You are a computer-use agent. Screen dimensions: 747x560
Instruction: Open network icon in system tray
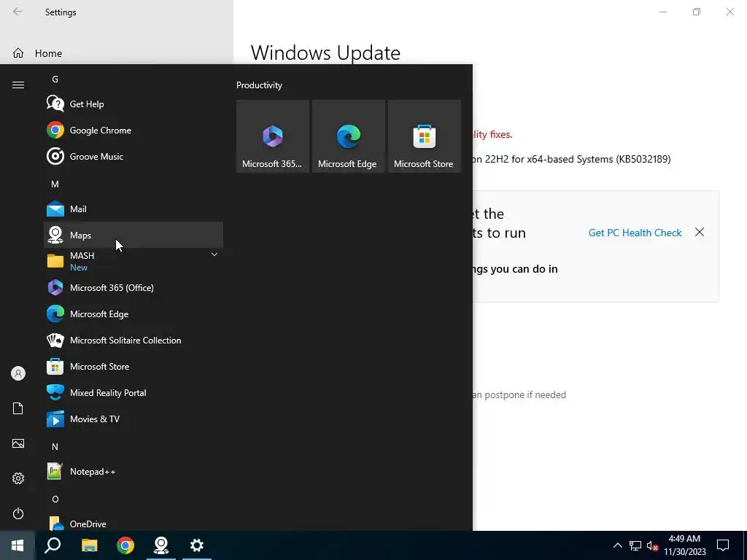pyautogui.click(x=635, y=545)
